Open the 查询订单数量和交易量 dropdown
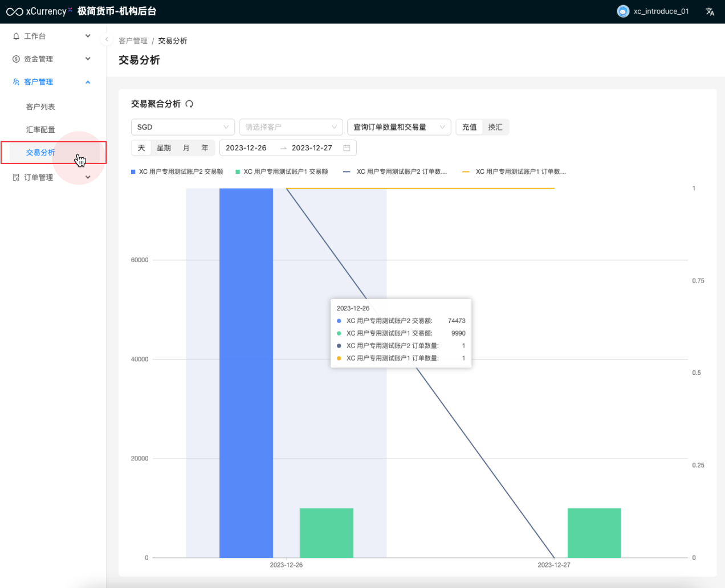725x588 pixels. [398, 127]
